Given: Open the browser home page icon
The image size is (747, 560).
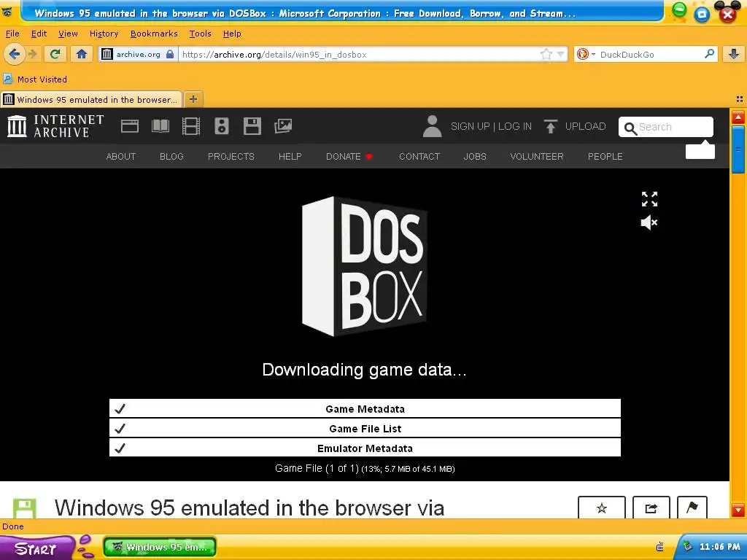Looking at the screenshot, I should [82, 54].
